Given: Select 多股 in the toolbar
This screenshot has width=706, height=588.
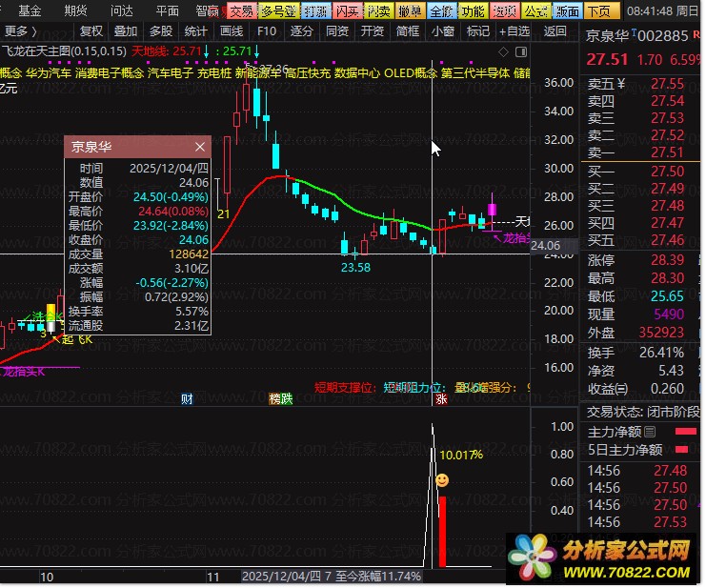Looking at the screenshot, I should [161, 31].
